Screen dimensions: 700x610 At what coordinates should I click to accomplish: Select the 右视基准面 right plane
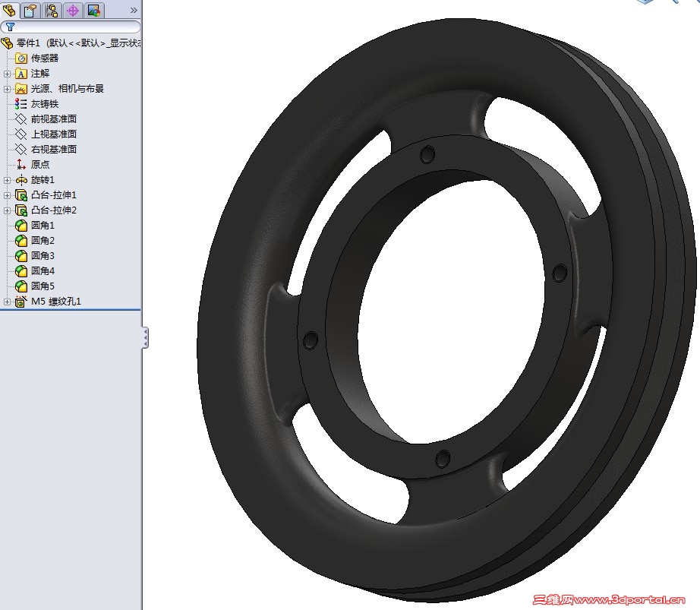(x=54, y=150)
